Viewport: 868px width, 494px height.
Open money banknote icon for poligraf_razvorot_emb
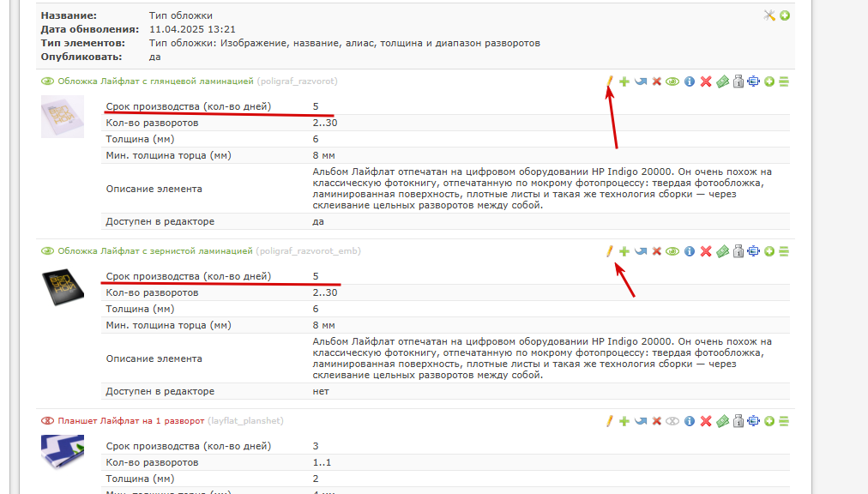tap(722, 251)
